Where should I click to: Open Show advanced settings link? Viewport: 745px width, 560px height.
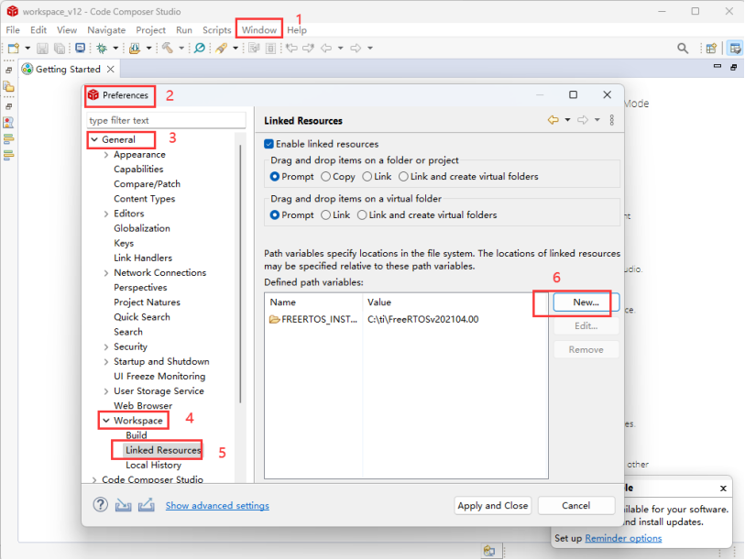point(217,505)
